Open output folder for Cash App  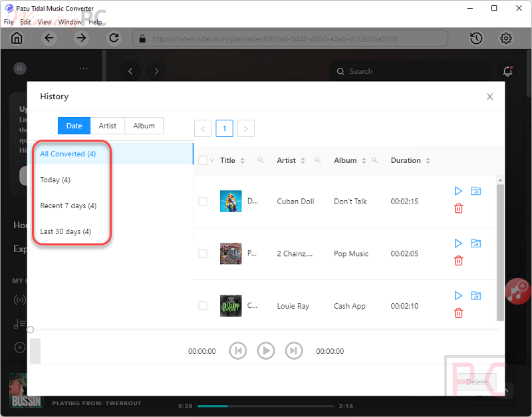[475, 295]
